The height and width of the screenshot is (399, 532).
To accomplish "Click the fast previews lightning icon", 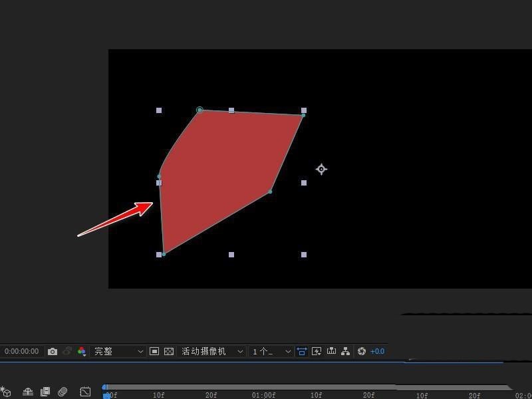I will click(317, 352).
